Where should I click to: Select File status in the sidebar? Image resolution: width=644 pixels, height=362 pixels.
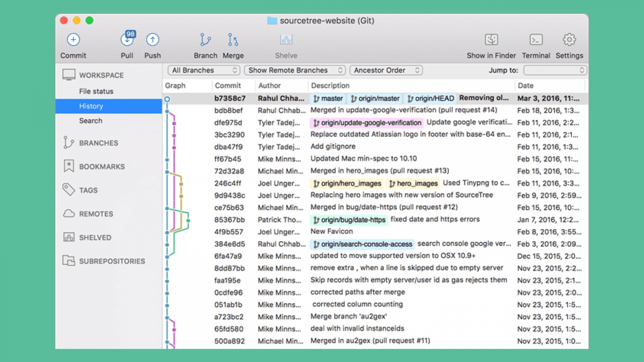[96, 91]
